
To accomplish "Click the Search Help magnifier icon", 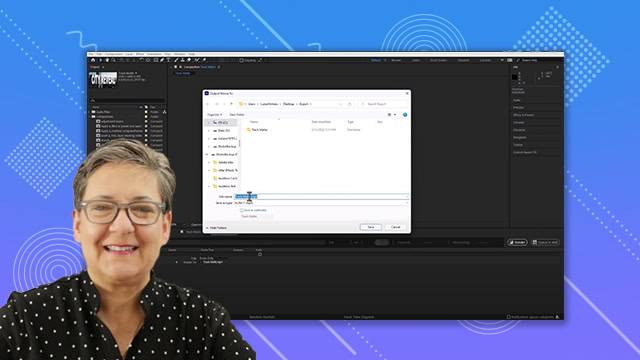I will 518,60.
